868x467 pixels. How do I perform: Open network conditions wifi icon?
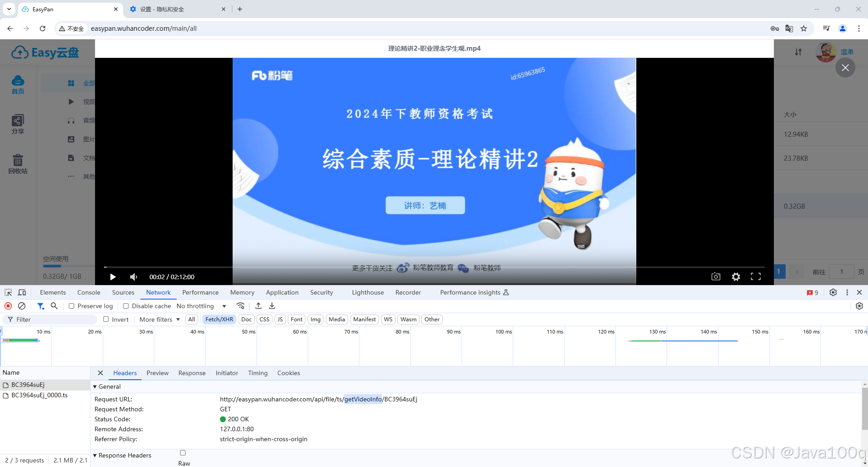point(241,306)
